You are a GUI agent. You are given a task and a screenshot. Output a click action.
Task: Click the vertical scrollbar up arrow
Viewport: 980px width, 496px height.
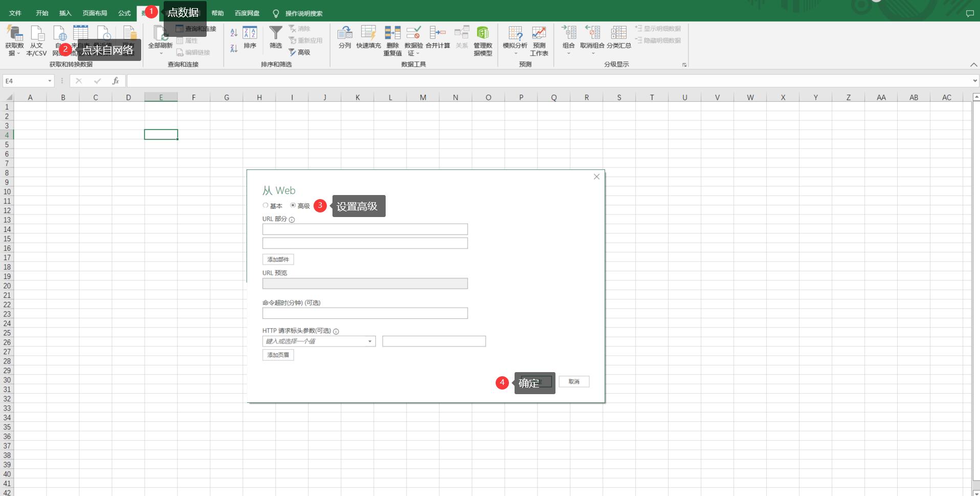[x=976, y=97]
